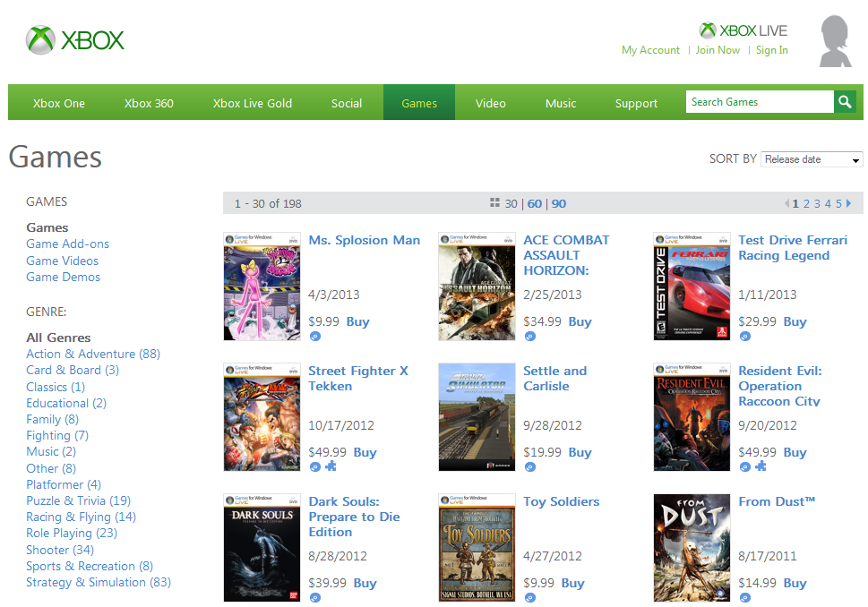Filter by Action & Adventure genre

pos(93,355)
